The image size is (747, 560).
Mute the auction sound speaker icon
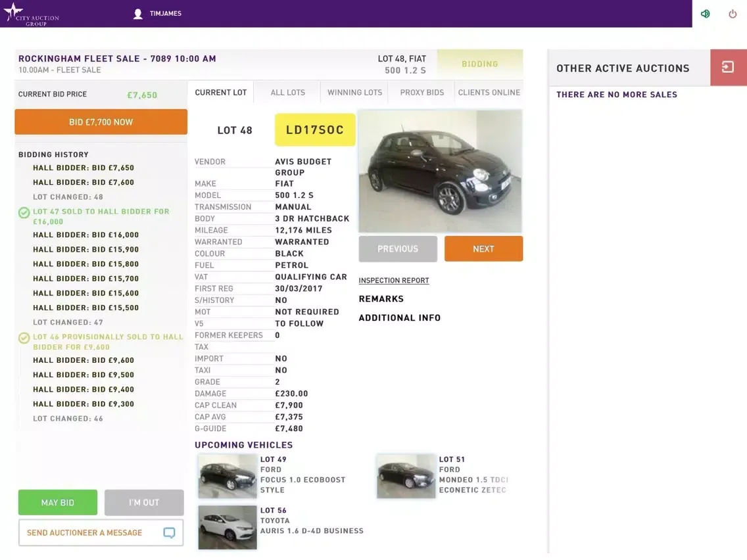(706, 14)
